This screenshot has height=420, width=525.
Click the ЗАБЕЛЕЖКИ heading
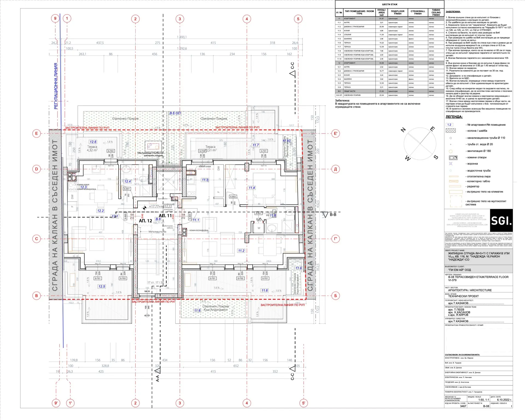coord(453,12)
